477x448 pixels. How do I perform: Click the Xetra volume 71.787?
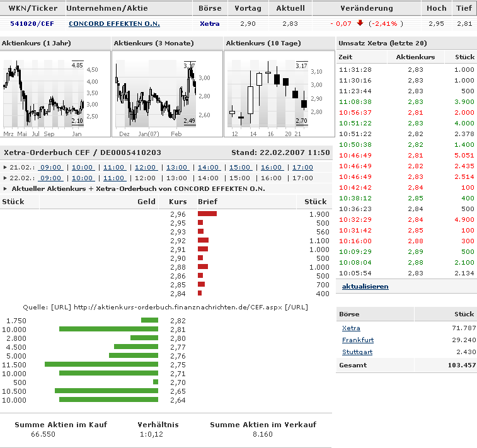pos(464,328)
